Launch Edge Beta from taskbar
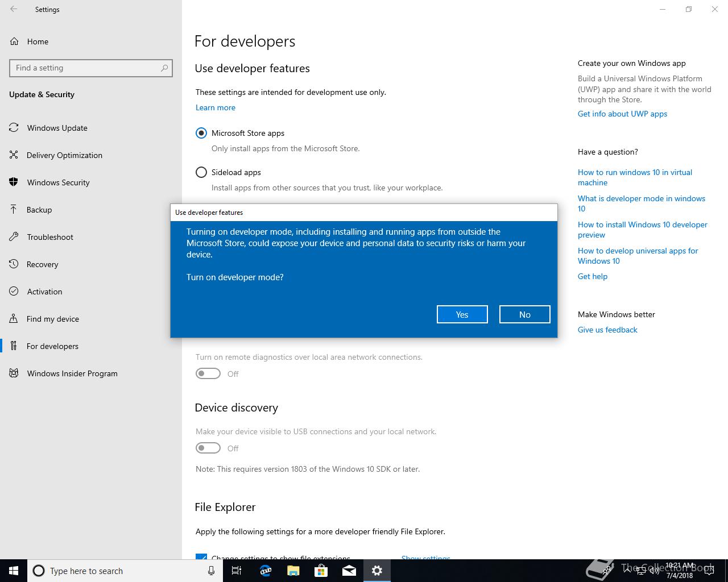728x582 pixels. [265, 571]
